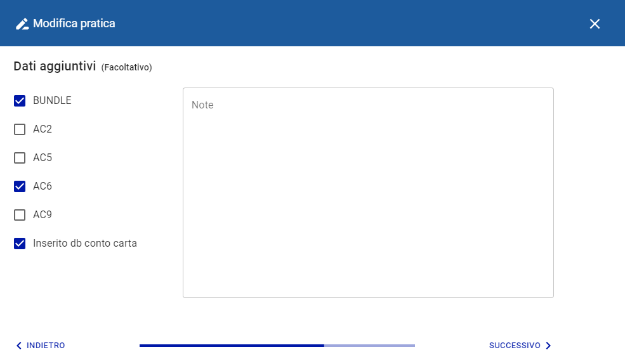Click the pencil edit icon in header
This screenshot has width=625, height=364.
coord(22,24)
